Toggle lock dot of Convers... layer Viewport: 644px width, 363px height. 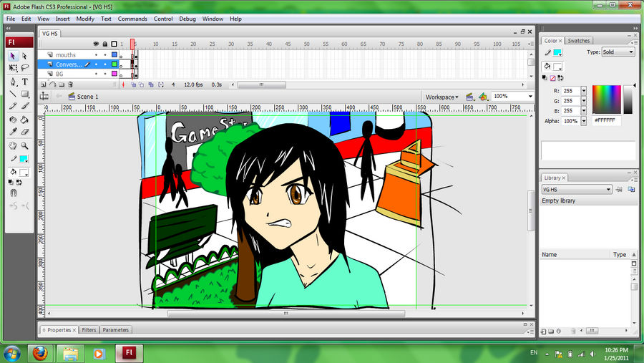[105, 64]
